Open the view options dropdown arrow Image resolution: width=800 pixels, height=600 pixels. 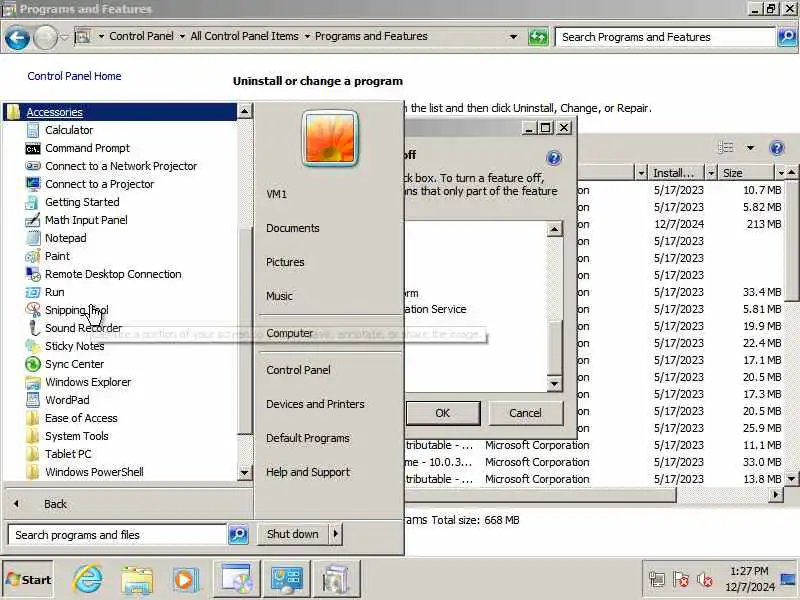point(750,148)
